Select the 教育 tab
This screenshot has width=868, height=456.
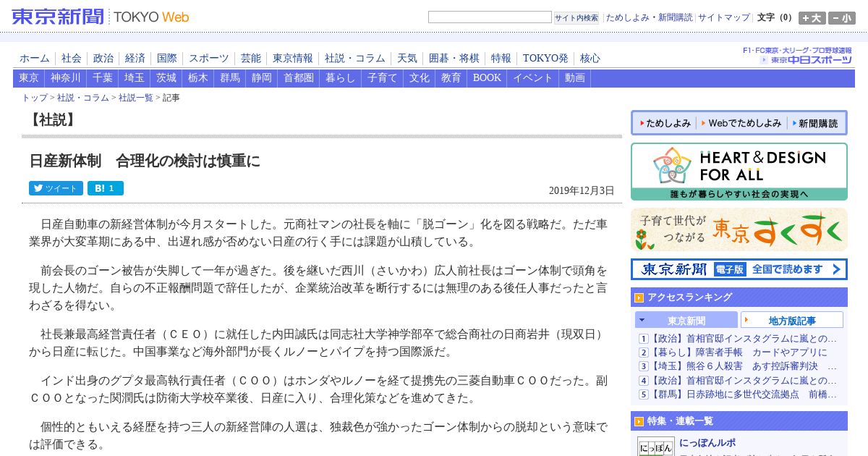click(451, 78)
